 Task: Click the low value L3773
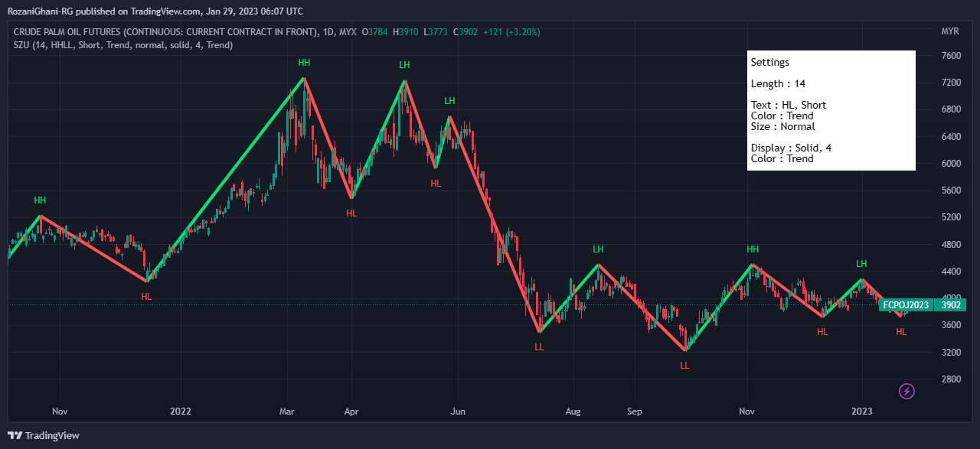436,32
